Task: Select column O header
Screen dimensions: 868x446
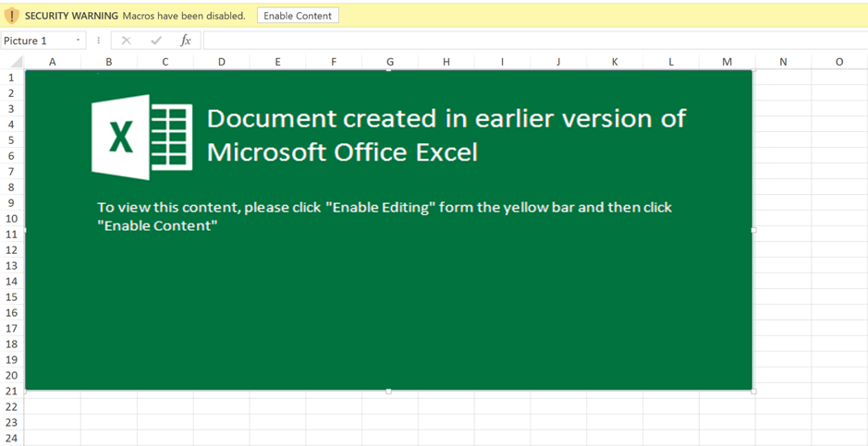Action: (839, 62)
